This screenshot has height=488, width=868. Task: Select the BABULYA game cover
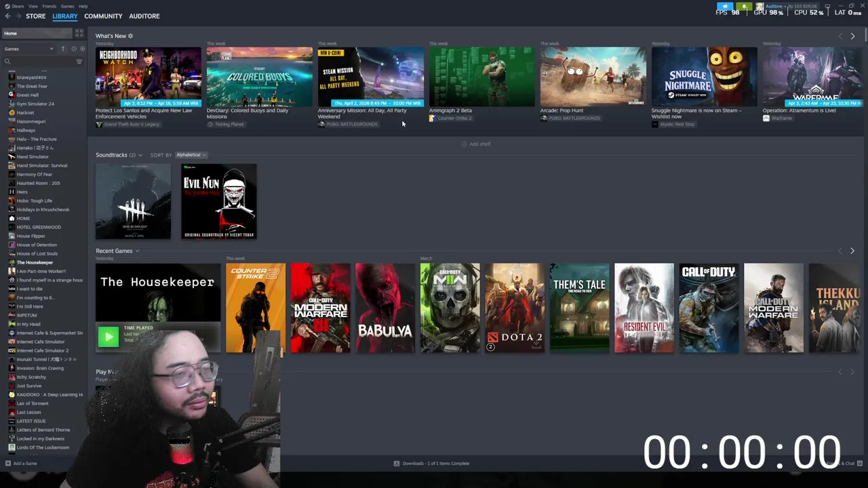point(385,308)
